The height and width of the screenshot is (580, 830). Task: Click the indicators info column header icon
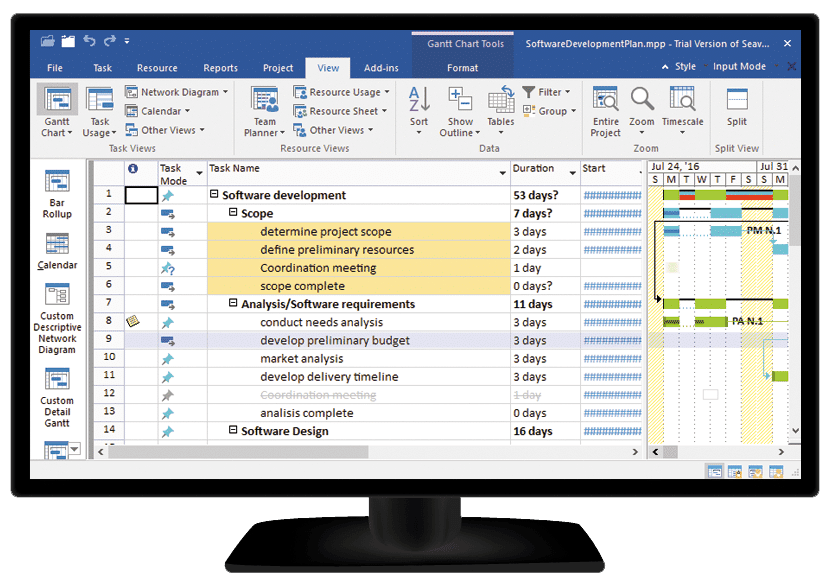pyautogui.click(x=133, y=168)
